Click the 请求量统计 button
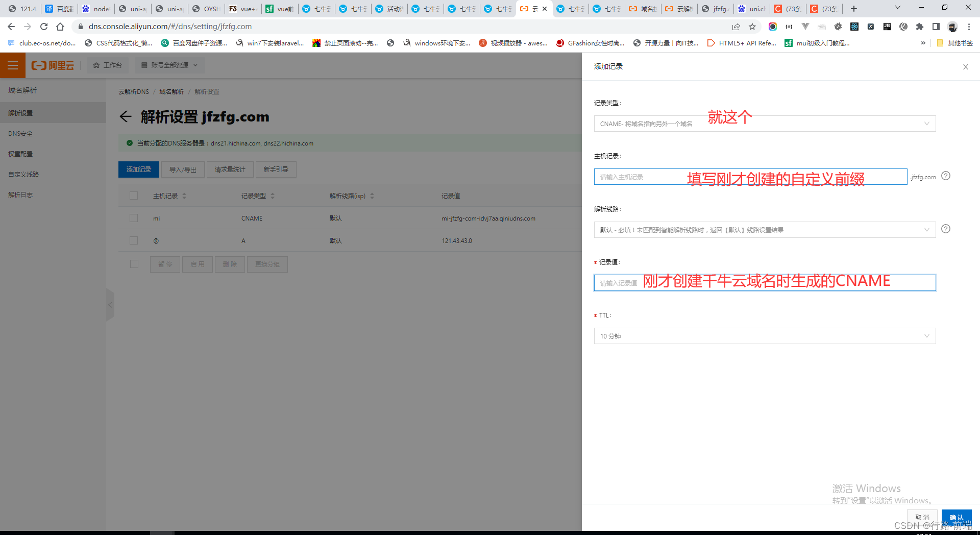The image size is (980, 535). (x=230, y=169)
